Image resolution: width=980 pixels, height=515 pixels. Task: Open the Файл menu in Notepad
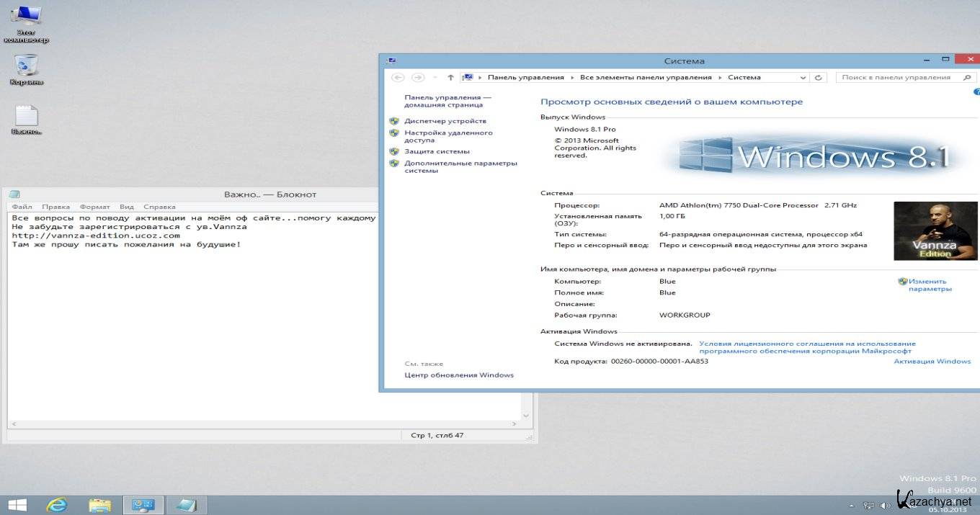tap(22, 207)
